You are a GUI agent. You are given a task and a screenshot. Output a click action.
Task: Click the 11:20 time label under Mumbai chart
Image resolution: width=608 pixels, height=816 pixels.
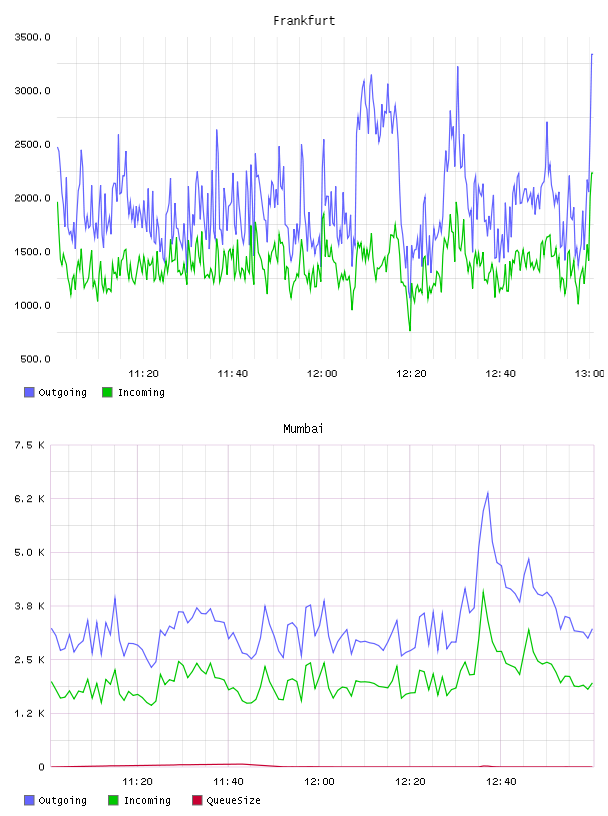point(137,781)
